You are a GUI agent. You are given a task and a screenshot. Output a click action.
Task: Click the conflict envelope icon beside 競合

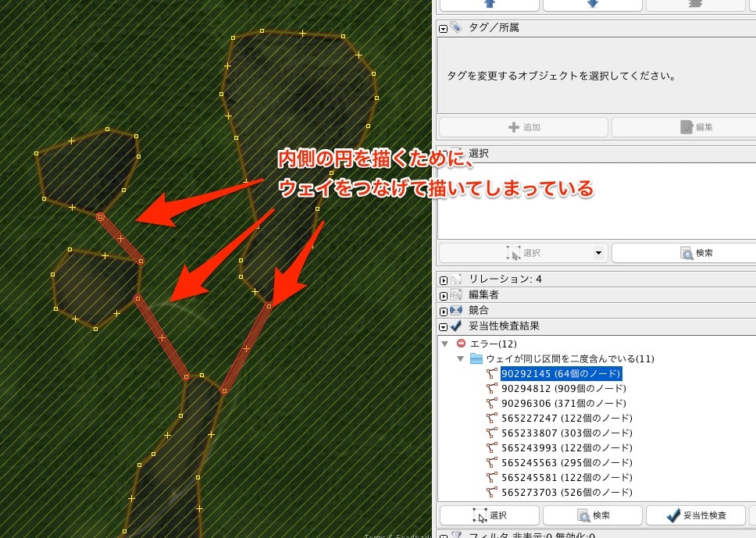pos(455,310)
